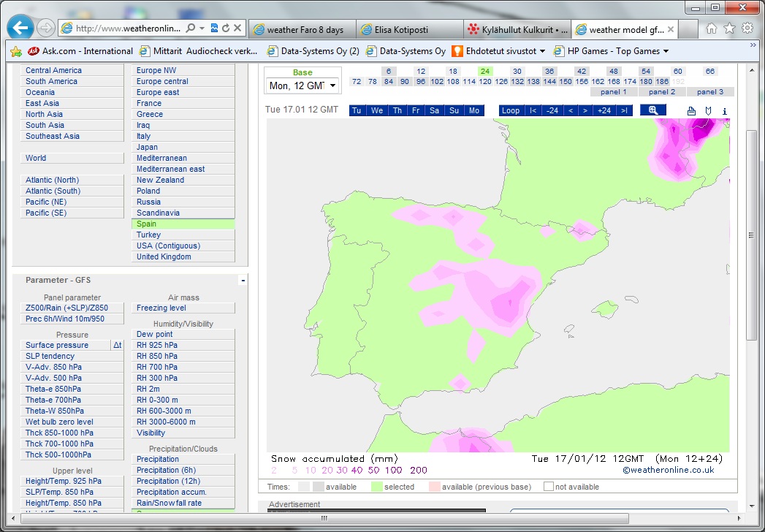Start animation with Loop button
Image resolution: width=765 pixels, height=532 pixels.
(x=511, y=110)
